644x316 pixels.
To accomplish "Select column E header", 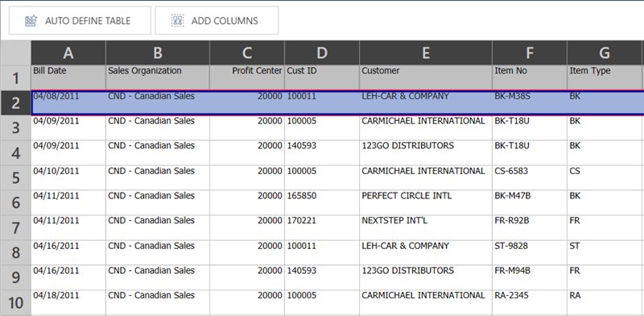I will click(426, 52).
